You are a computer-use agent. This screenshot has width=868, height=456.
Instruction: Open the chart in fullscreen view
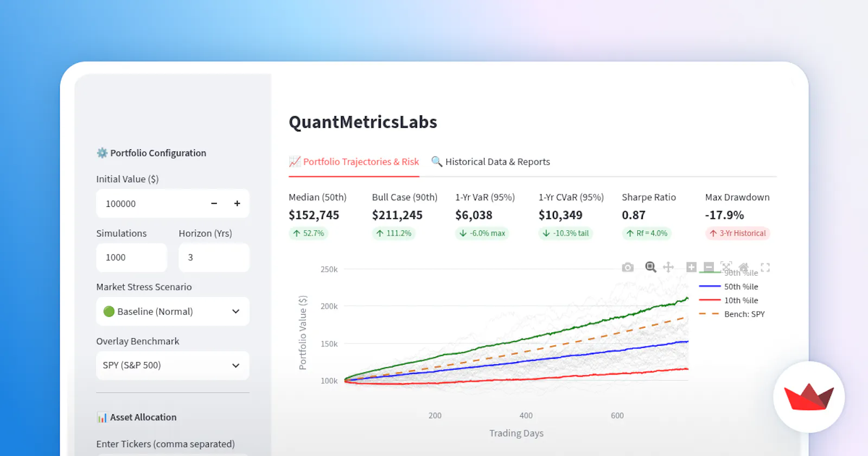click(765, 267)
